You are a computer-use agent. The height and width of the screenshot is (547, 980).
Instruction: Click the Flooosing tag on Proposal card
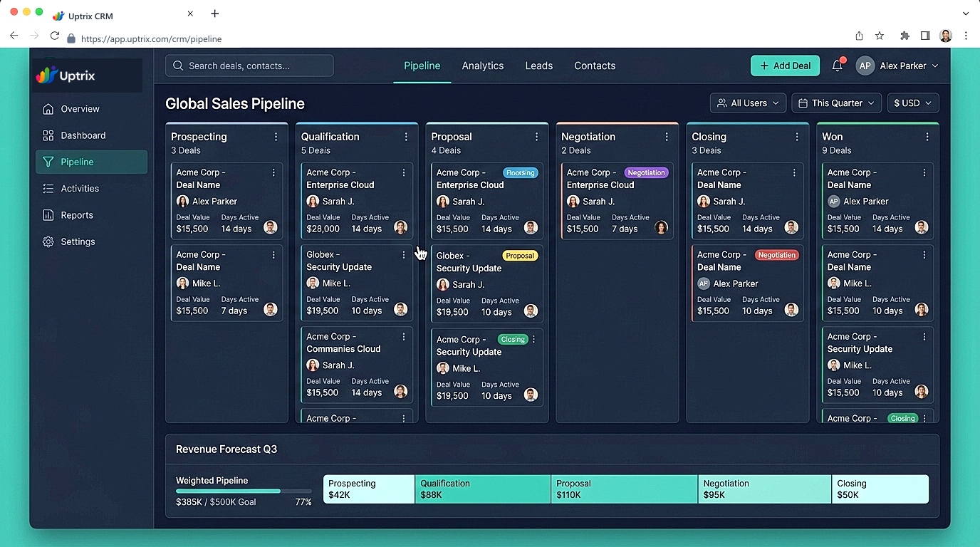tap(521, 172)
